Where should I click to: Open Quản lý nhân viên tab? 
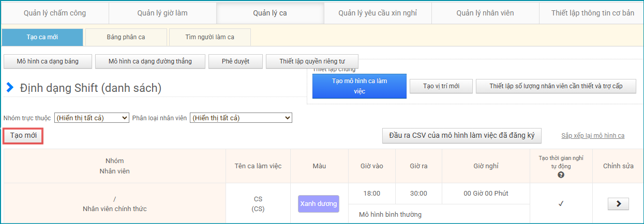[485, 13]
